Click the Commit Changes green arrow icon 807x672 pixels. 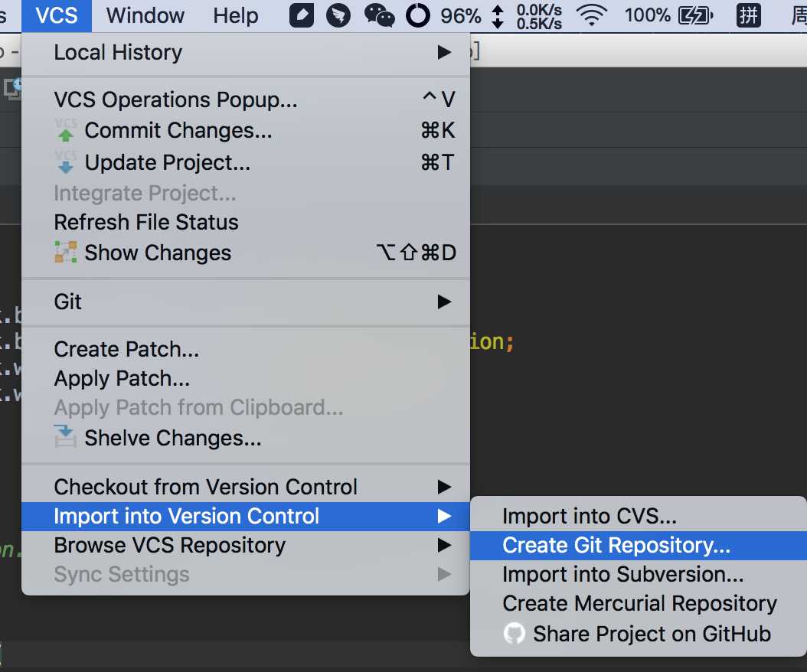[x=67, y=131]
